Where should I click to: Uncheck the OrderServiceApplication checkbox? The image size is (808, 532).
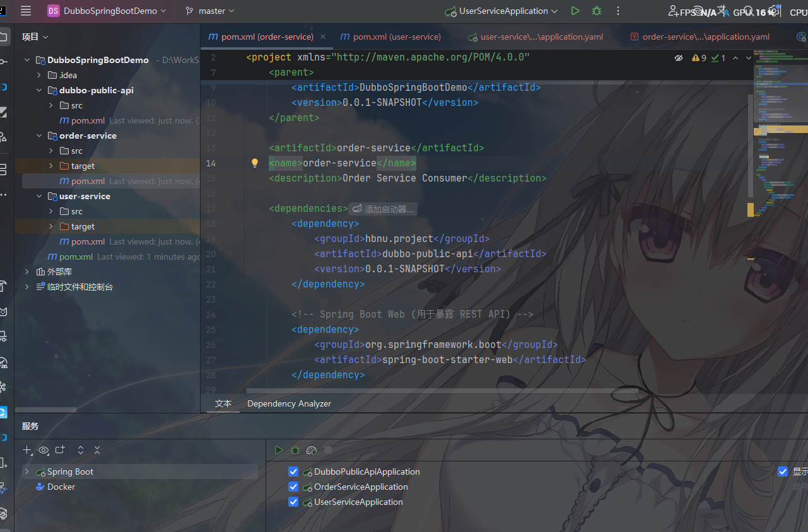(293, 487)
